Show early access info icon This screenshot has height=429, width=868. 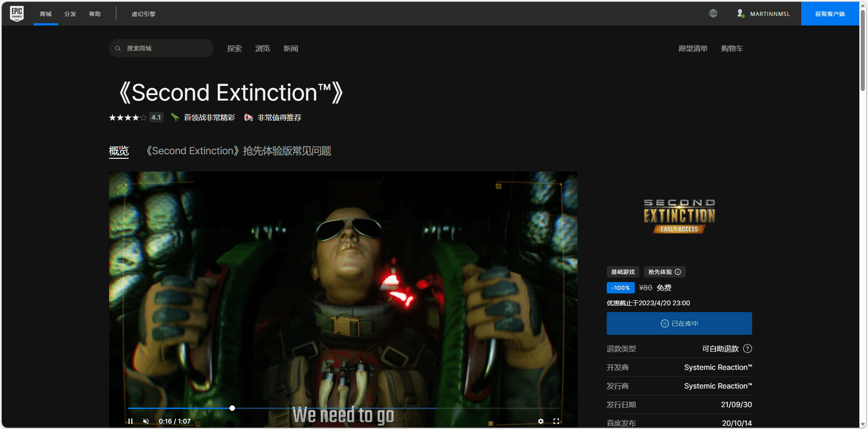point(678,272)
